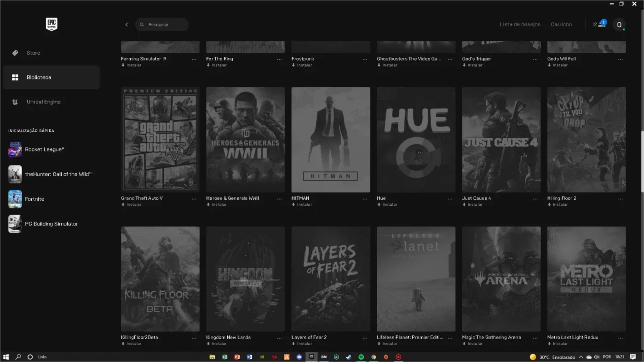Select the Just Cause 4 cover
644x362 pixels.
501,140
